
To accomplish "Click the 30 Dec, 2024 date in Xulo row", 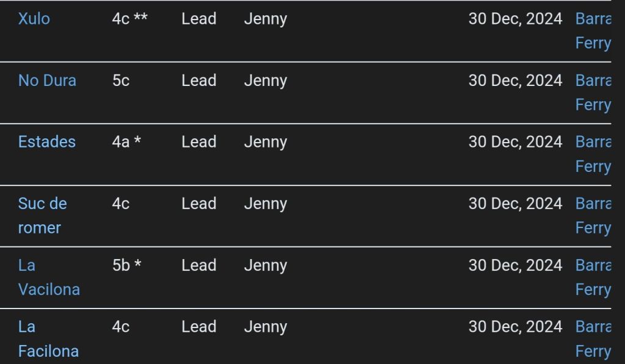I will coord(515,19).
